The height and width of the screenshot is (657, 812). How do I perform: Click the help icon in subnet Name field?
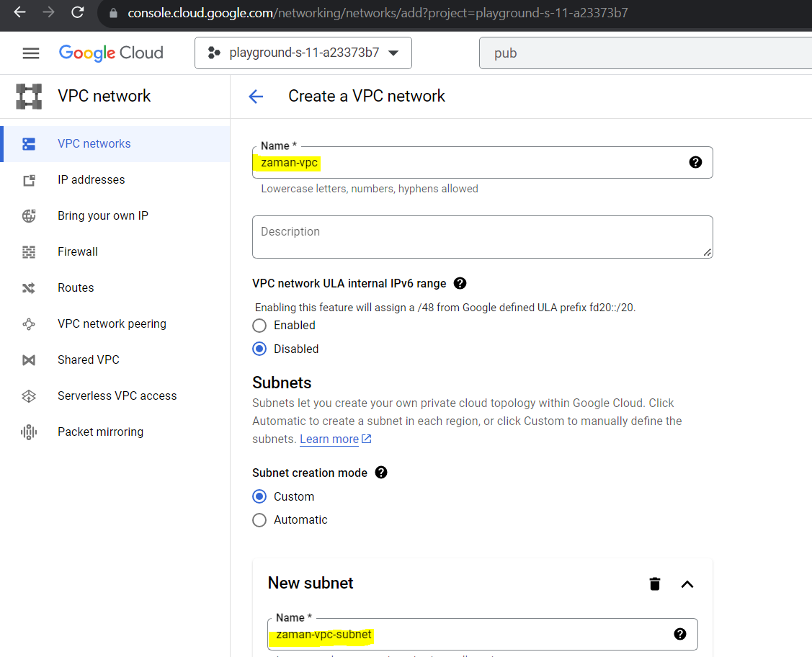[679, 634]
